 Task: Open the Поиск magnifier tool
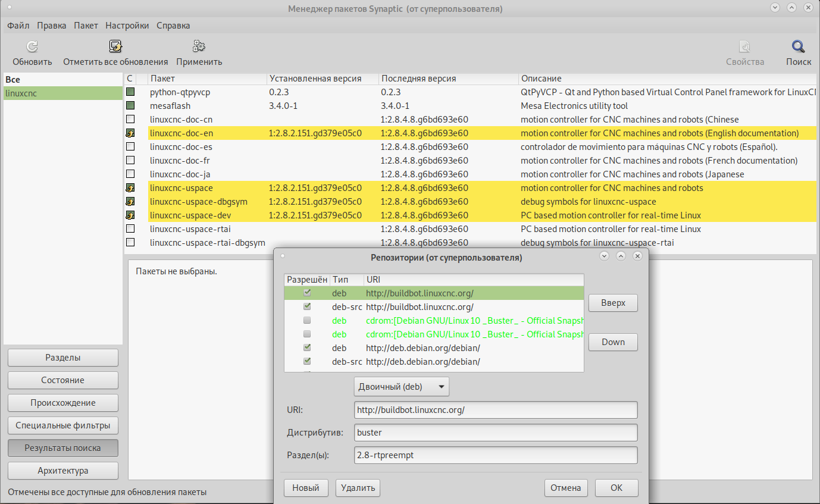pyautogui.click(x=798, y=47)
